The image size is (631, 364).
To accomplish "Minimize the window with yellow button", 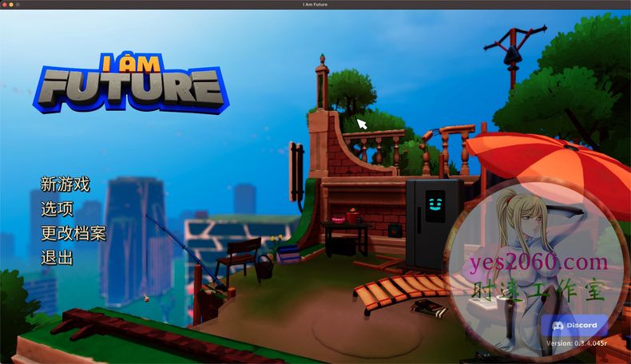I will pos(12,5).
